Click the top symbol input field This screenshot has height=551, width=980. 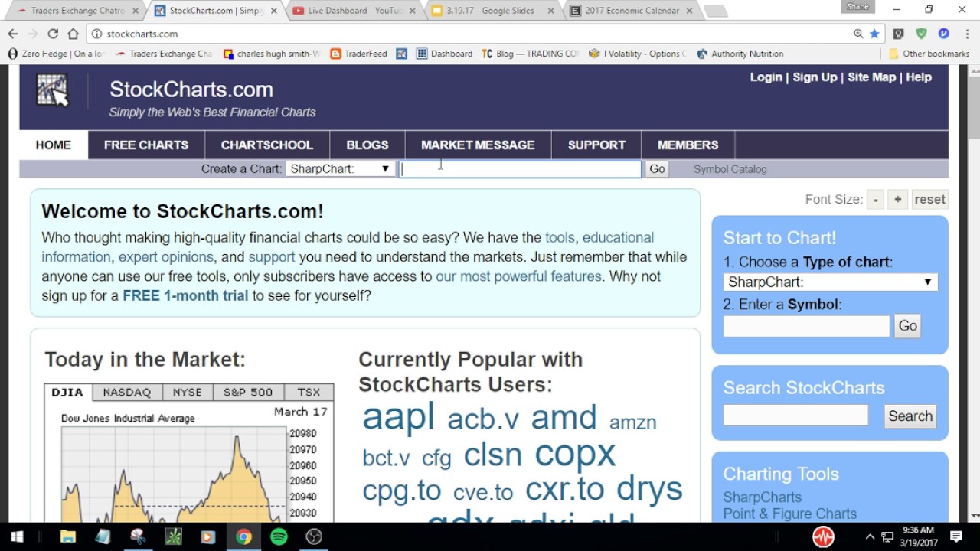tap(521, 168)
